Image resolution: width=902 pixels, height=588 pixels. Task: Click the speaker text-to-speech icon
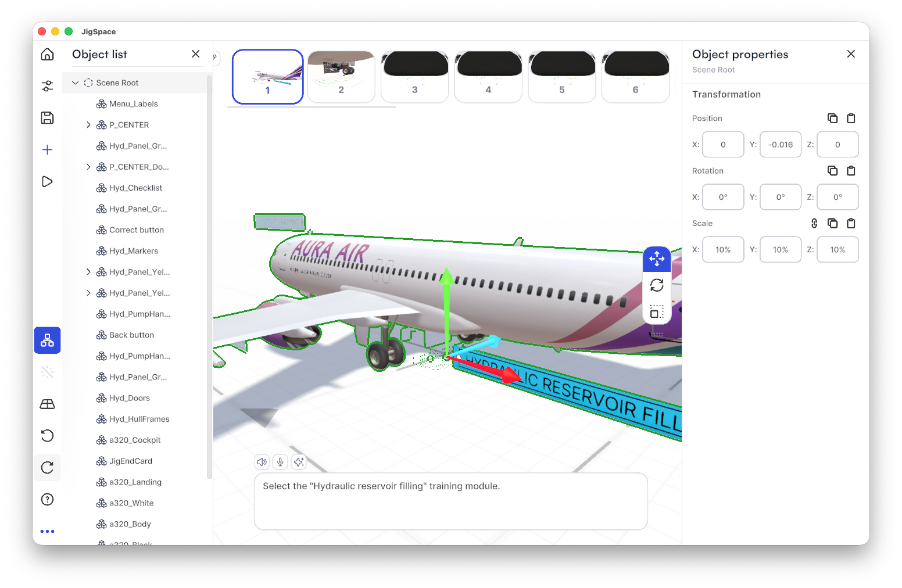pos(262,462)
